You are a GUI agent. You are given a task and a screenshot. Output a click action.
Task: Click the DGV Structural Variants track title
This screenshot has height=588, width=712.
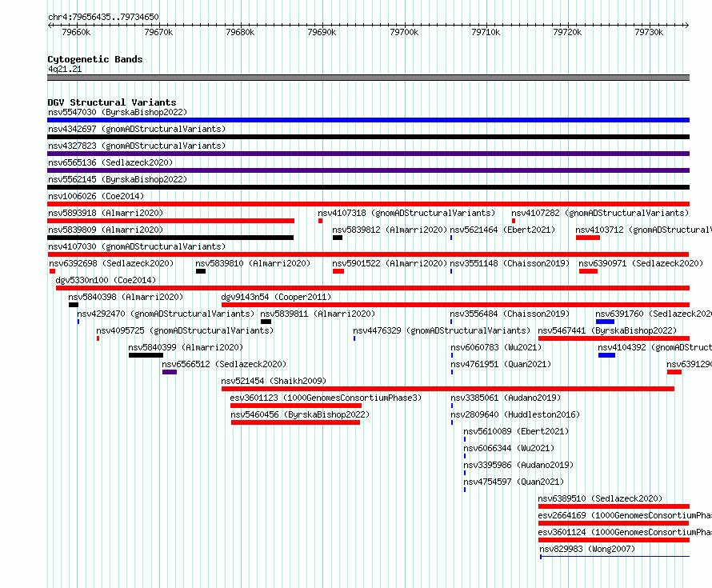[112, 102]
